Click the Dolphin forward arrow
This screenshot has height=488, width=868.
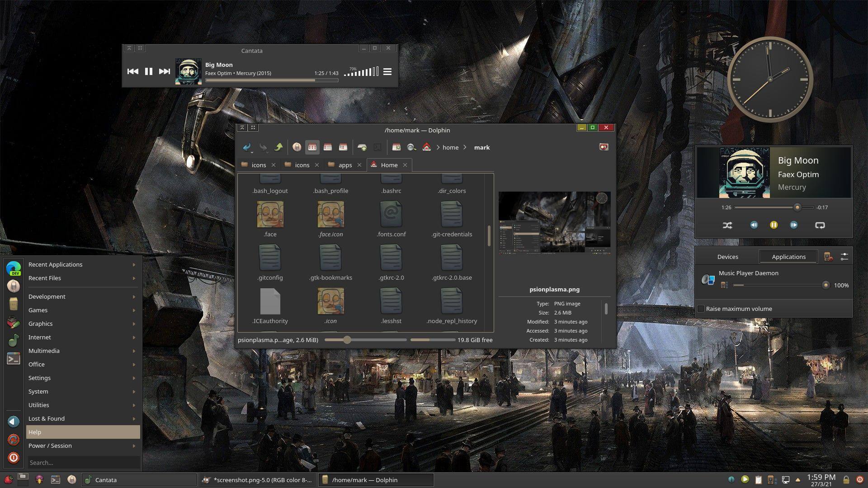(263, 147)
